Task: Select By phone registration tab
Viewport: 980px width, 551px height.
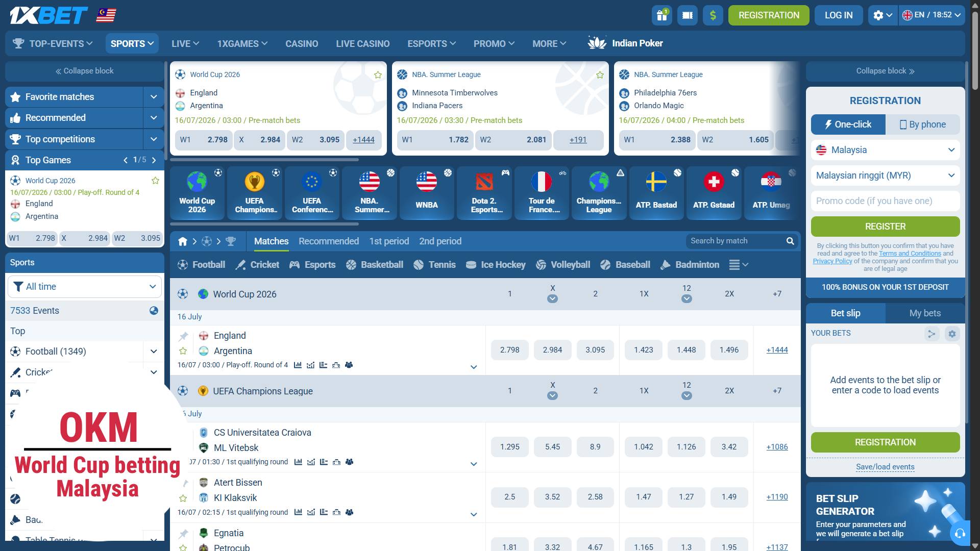Action: click(x=923, y=124)
